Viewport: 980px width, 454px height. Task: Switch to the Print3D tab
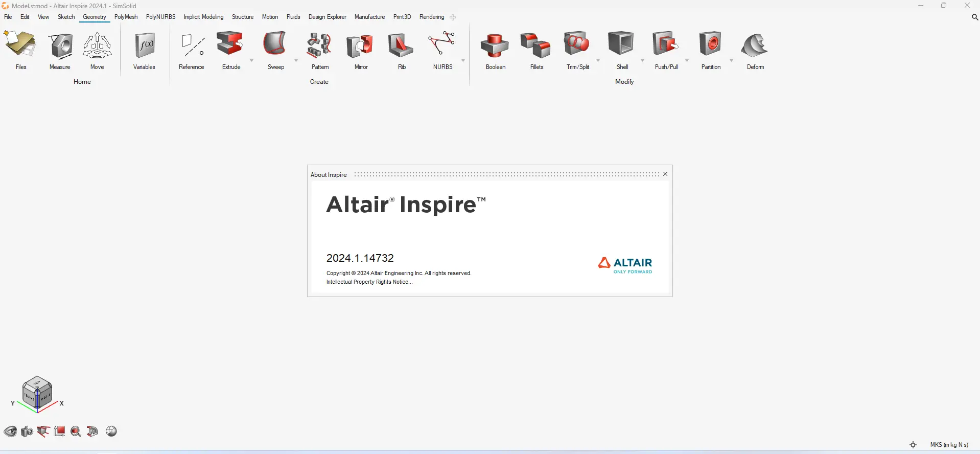(402, 17)
